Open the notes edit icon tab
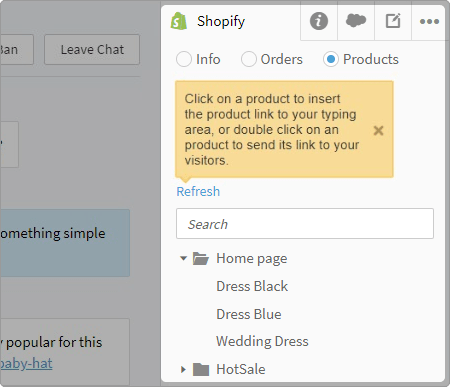 click(393, 21)
